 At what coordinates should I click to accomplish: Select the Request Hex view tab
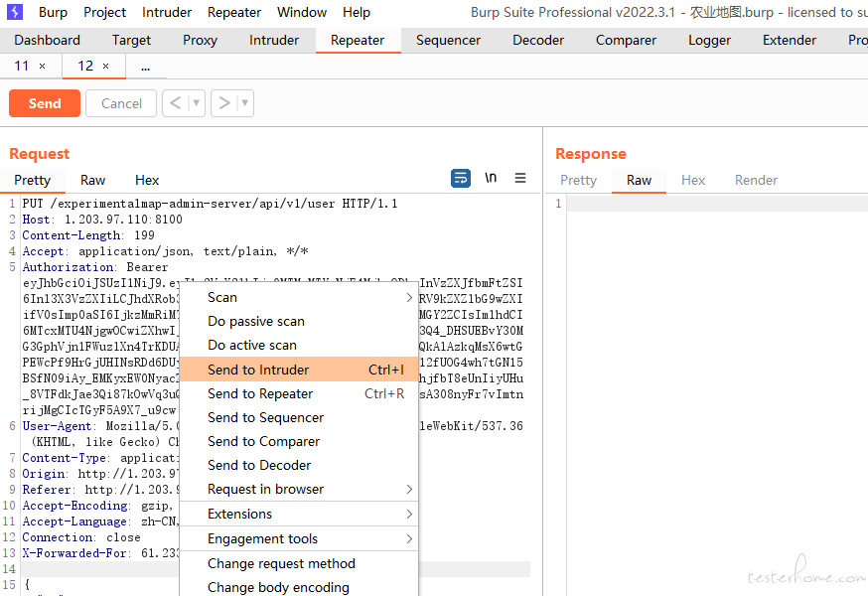click(x=147, y=180)
